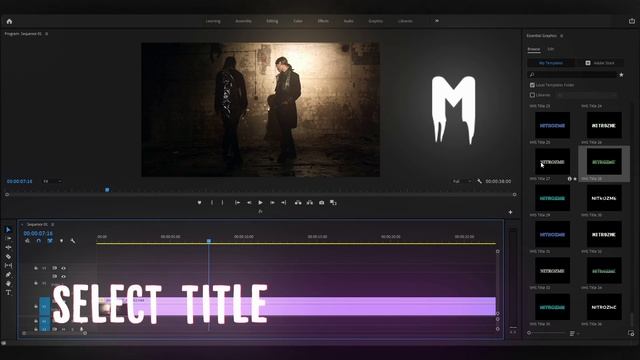The height and width of the screenshot is (360, 640).
Task: Open the Home screen icon
Action: click(9, 21)
